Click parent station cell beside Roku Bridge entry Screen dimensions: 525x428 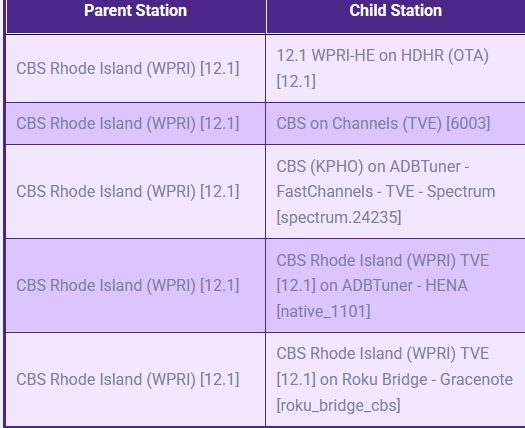(x=136, y=379)
